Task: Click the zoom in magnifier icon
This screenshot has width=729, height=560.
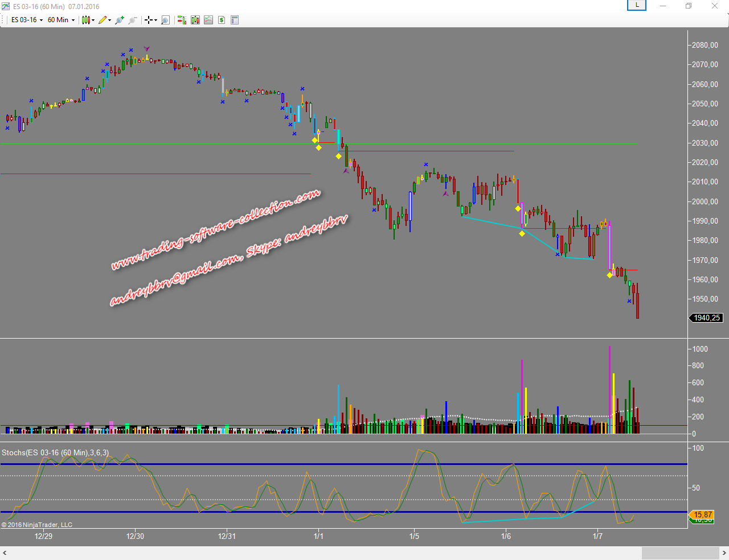Action: (119, 20)
